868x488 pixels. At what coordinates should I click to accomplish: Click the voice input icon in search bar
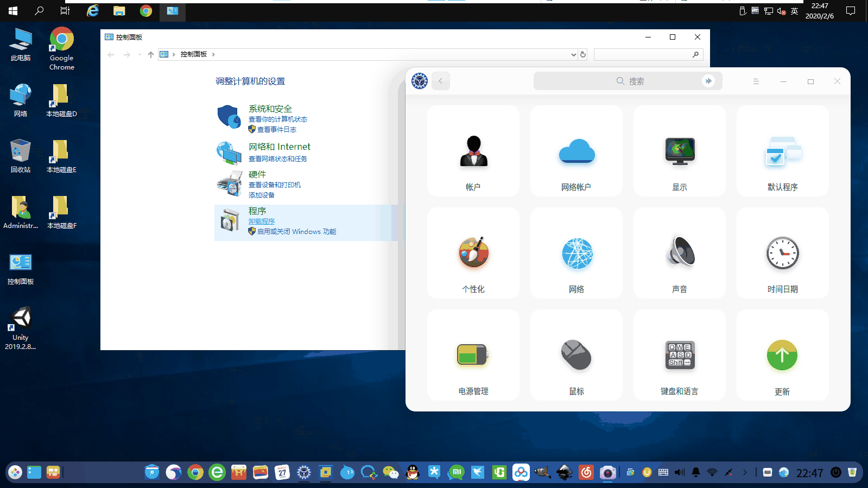708,81
